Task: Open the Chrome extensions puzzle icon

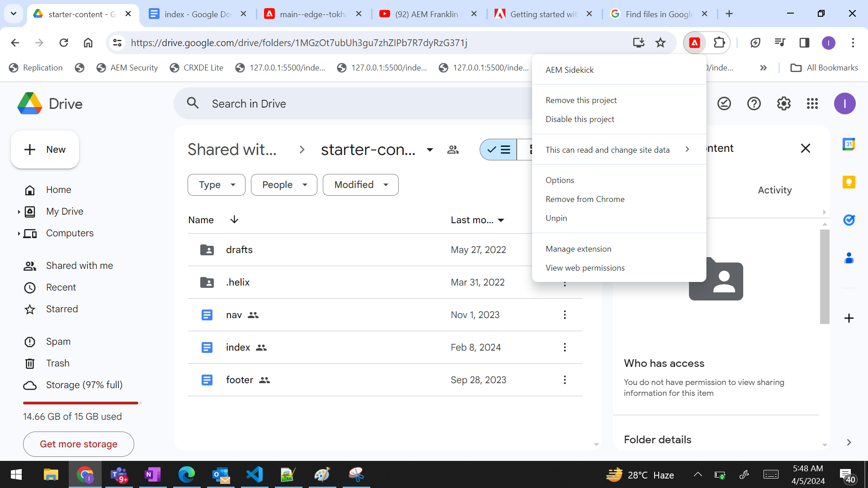Action: tap(719, 42)
